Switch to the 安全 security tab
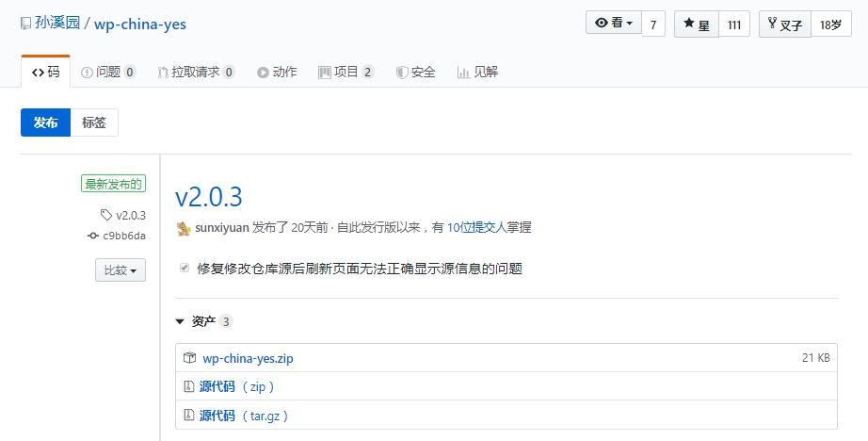Screen dimensions: 868x441 coord(416,72)
